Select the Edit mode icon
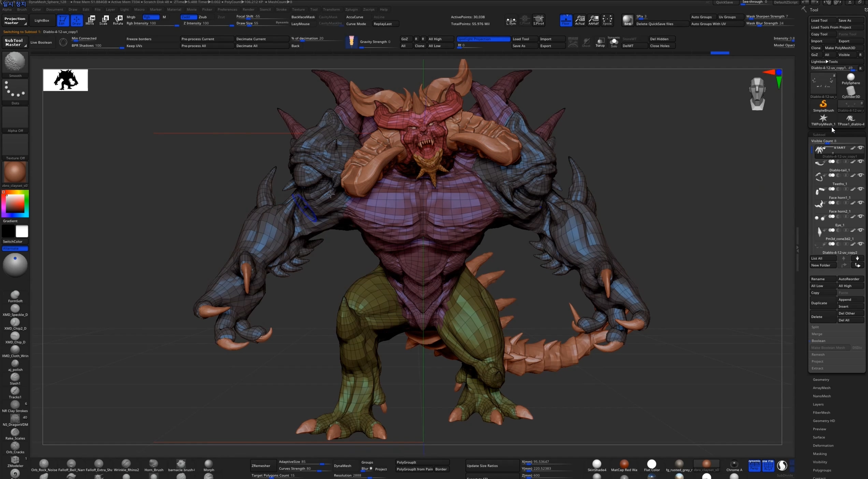 click(62, 20)
